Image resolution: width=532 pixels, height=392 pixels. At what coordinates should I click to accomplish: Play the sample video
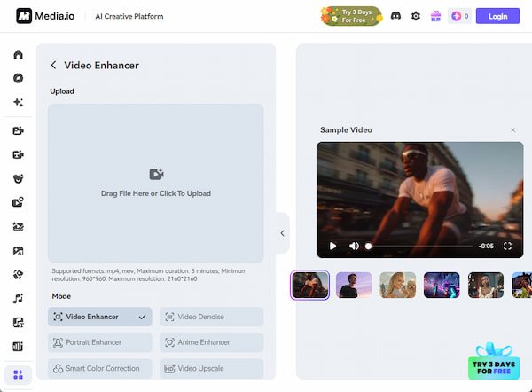pyautogui.click(x=332, y=246)
